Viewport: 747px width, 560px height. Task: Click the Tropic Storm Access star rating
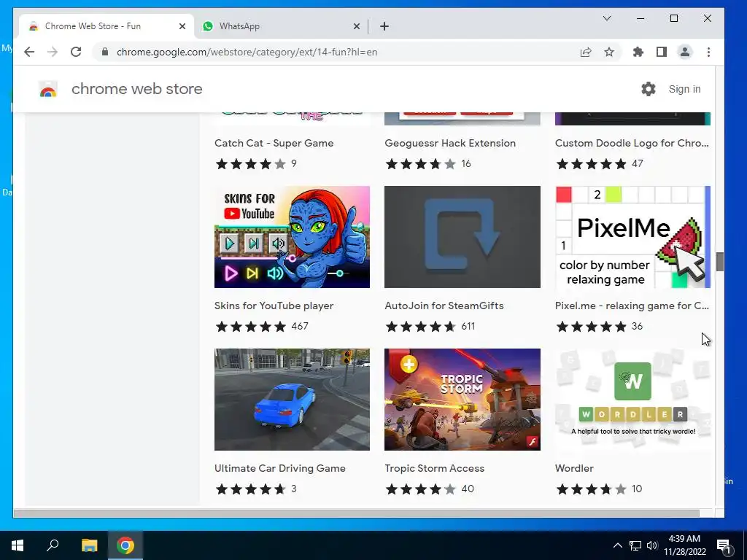(x=421, y=489)
